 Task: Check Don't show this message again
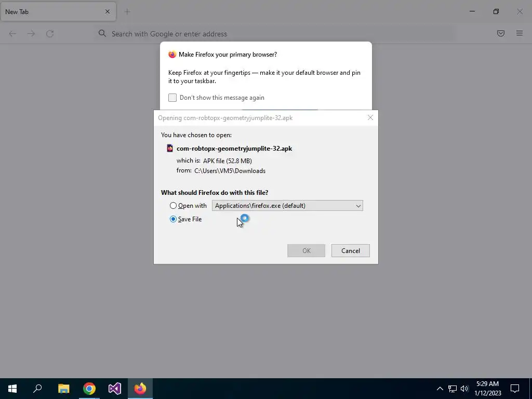coord(172,98)
